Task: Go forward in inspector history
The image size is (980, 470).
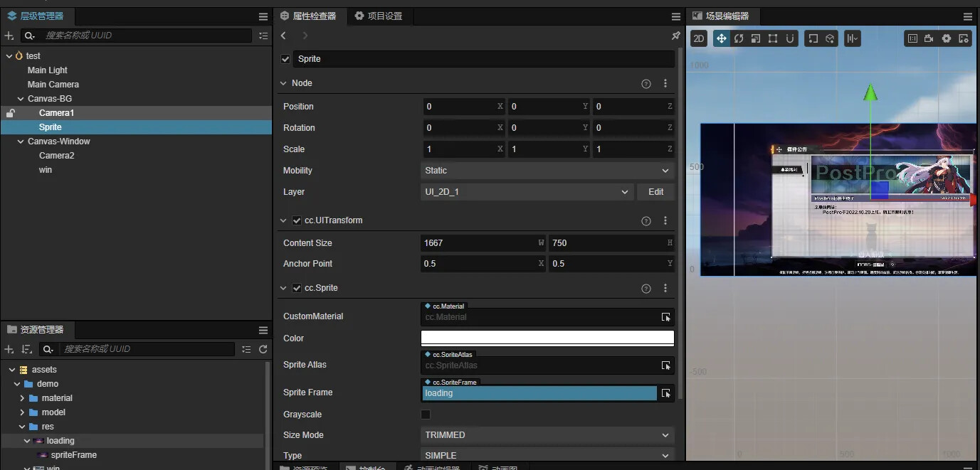Action: pos(305,36)
